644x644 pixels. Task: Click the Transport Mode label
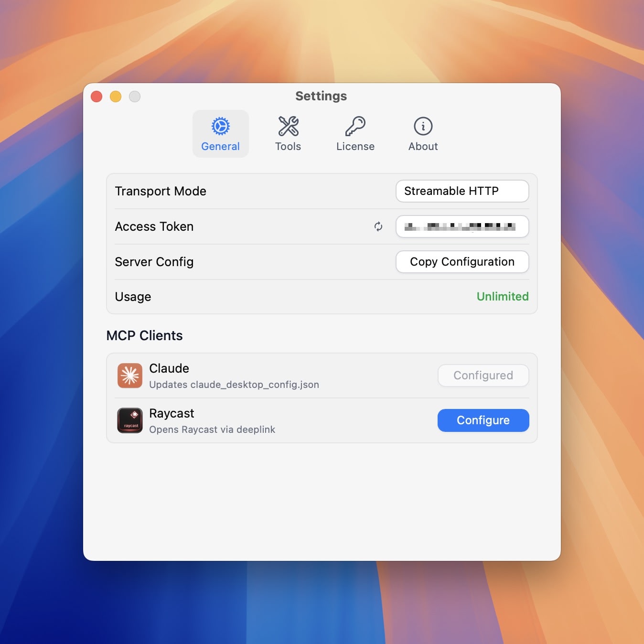[161, 191]
